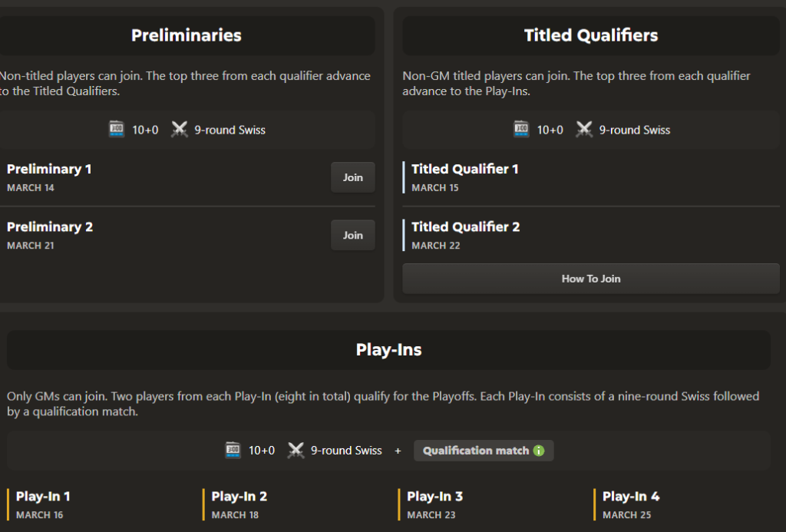This screenshot has height=532, width=786.
Task: Click the Play-Ins clock time-control icon
Action: click(x=233, y=451)
